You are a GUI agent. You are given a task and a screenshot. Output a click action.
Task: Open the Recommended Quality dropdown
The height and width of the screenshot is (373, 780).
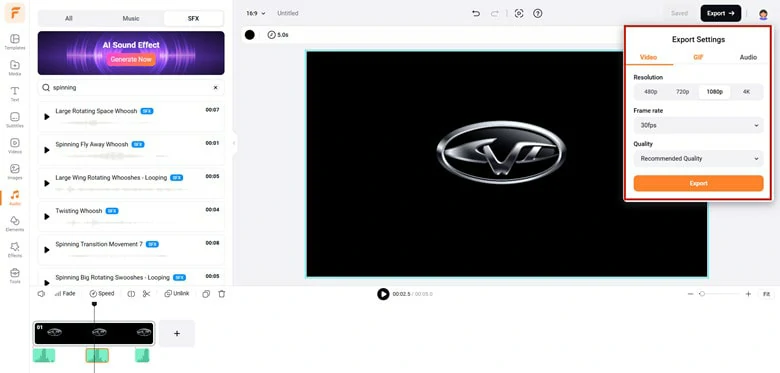pos(698,159)
